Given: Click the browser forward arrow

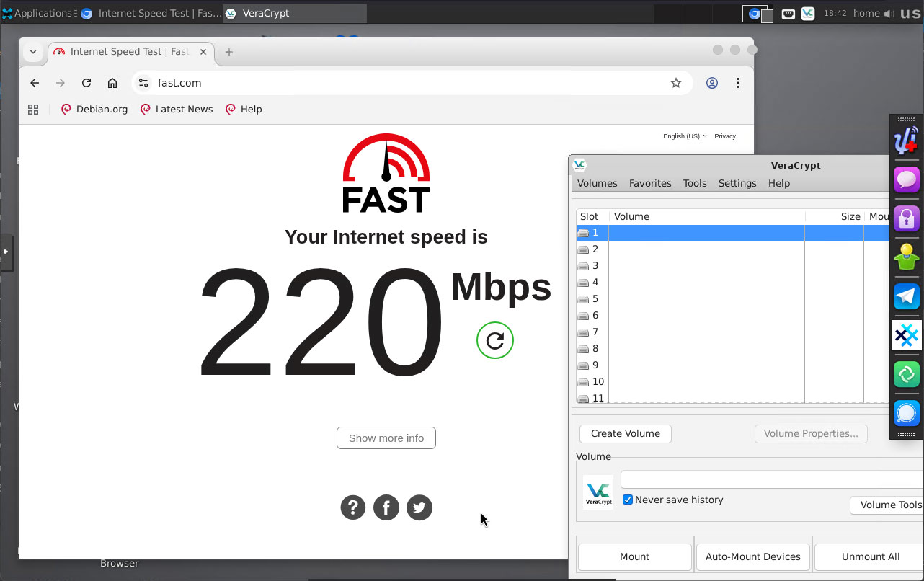Looking at the screenshot, I should point(61,83).
